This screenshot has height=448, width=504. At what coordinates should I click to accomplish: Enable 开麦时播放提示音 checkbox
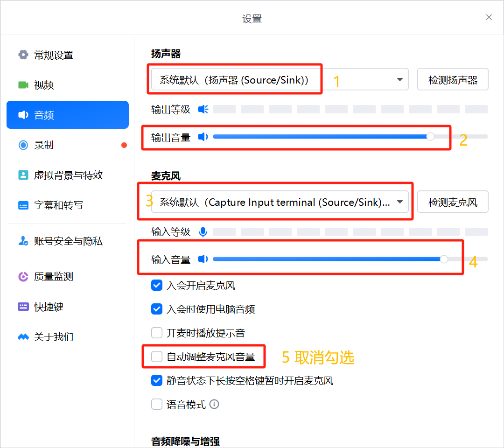(157, 333)
